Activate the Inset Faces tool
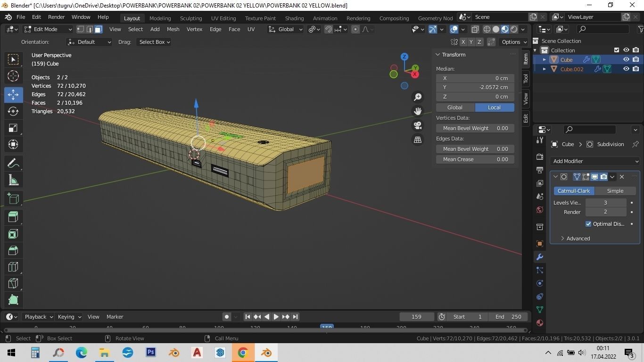This screenshot has width=644, height=362. coord(13,234)
